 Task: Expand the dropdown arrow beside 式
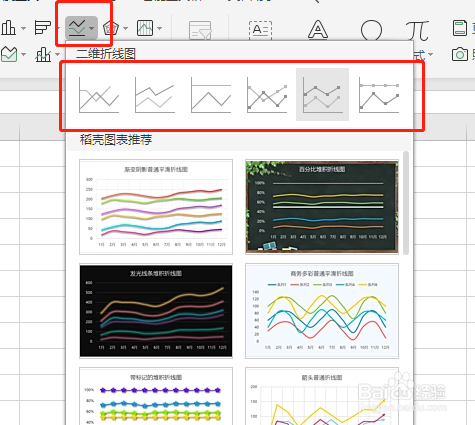coord(430,54)
